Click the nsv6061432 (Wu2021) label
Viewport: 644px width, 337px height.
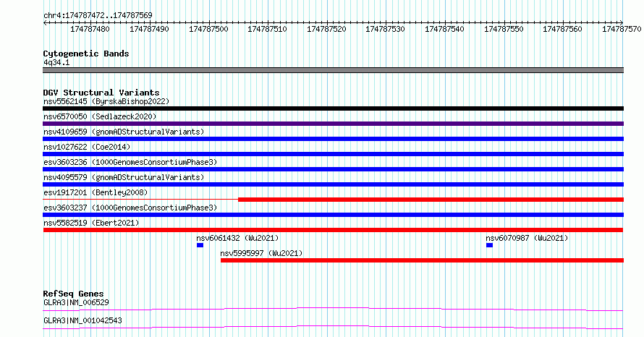tap(237, 238)
